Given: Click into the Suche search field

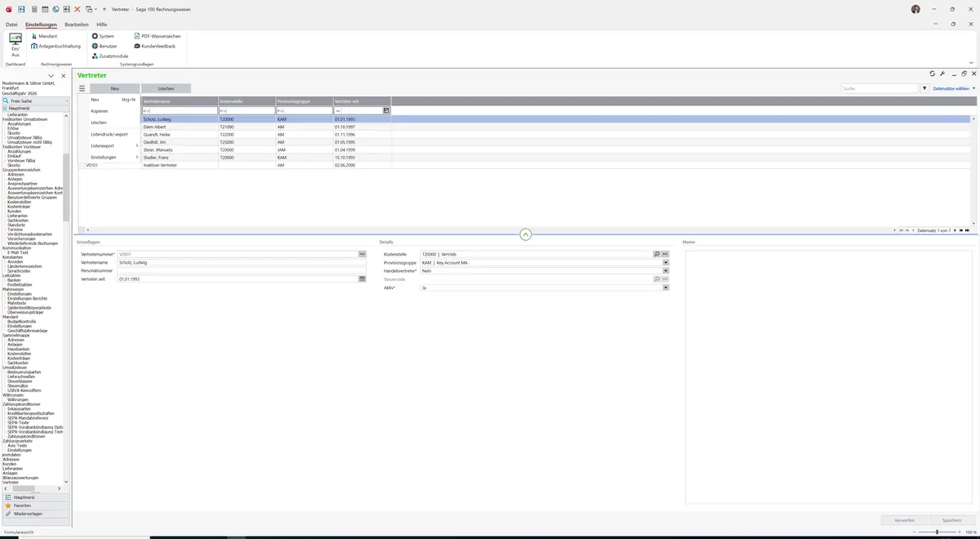Looking at the screenshot, I should [880, 88].
